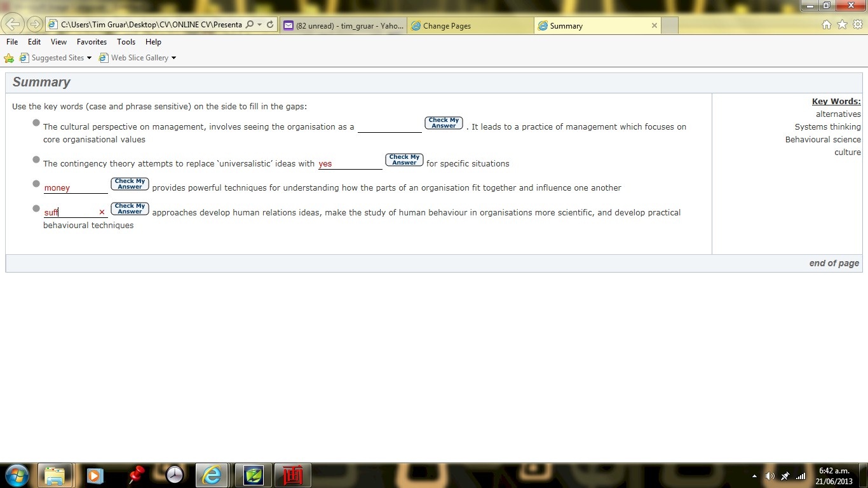Click the Add to Favorites bar star
This screenshot has height=488, width=868.
tap(9, 58)
